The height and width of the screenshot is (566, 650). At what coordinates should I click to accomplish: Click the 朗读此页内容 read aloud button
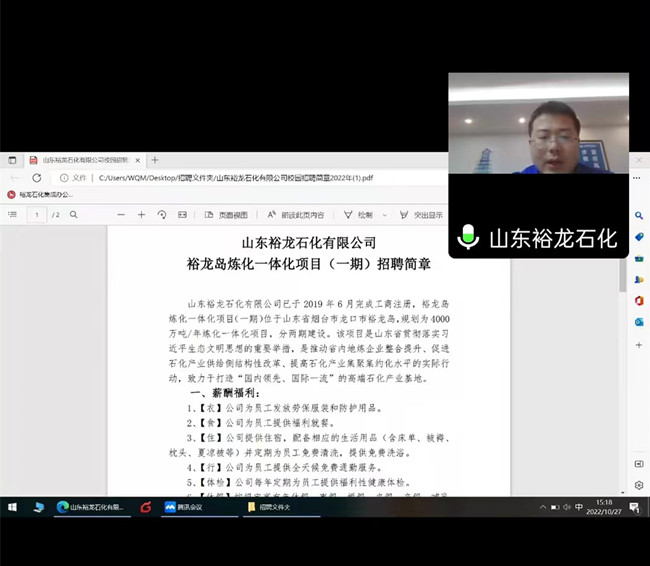tap(296, 215)
